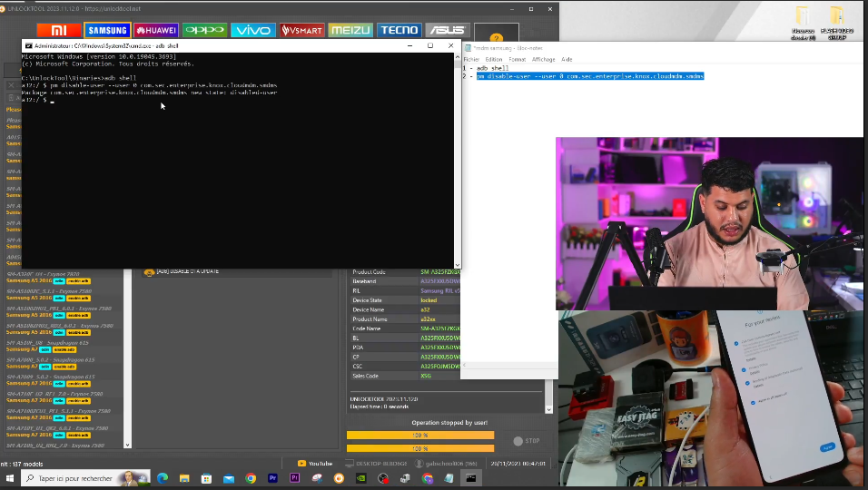Open the Command Prompt taskbar icon
This screenshot has height=490, width=868.
[x=471, y=478]
